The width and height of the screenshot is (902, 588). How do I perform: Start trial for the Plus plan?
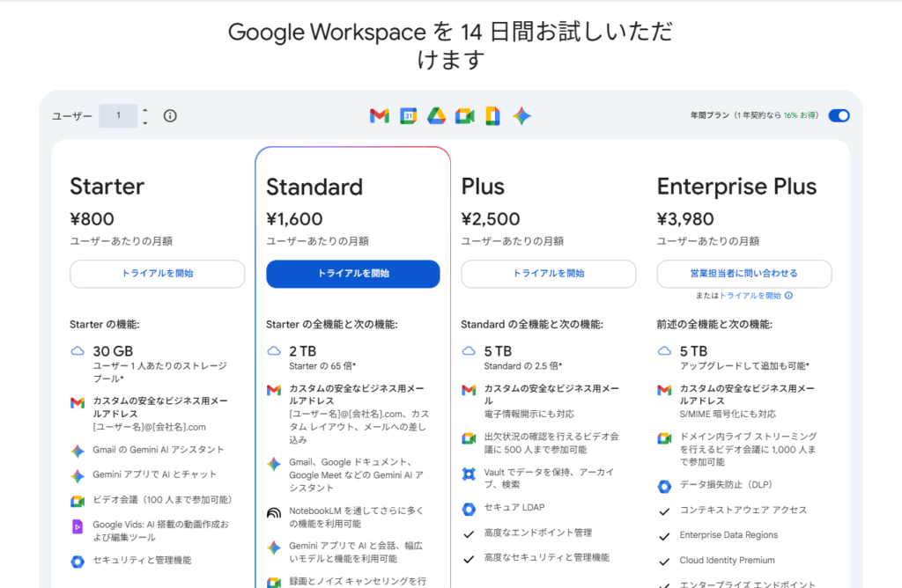click(x=549, y=274)
